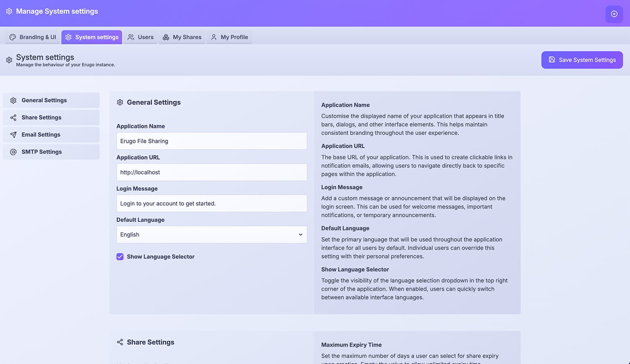
Task: Click the Login Message input field
Action: coord(211,203)
